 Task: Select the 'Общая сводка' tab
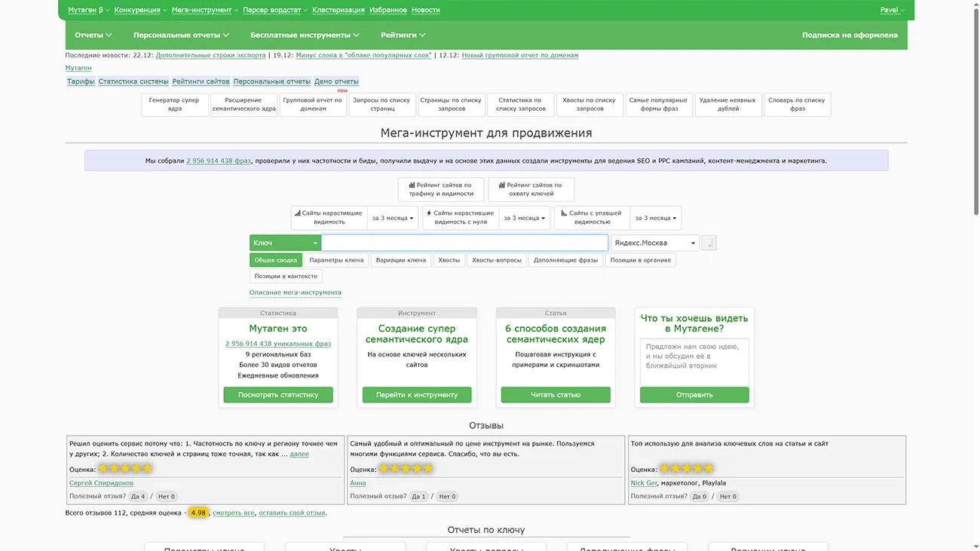[276, 260]
